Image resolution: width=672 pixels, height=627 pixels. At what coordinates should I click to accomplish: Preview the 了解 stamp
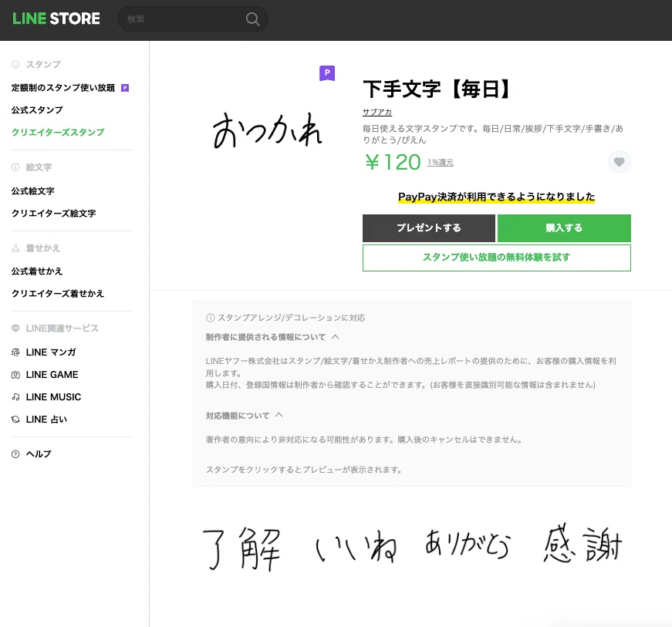241,548
